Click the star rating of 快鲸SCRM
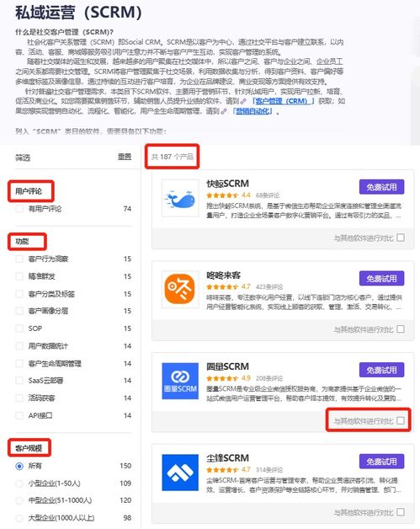420x529 pixels. click(x=222, y=195)
